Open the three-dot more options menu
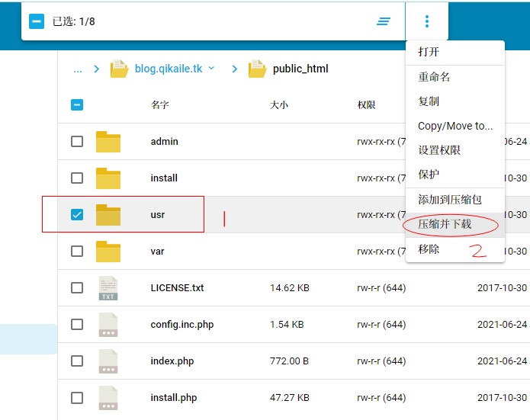Image resolution: width=530 pixels, height=420 pixels. pos(427,21)
